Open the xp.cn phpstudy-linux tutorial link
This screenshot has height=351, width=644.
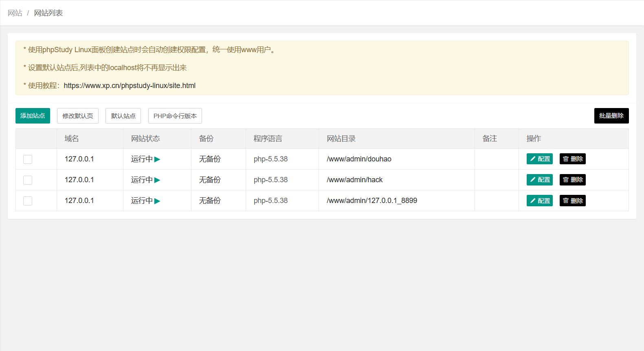130,86
